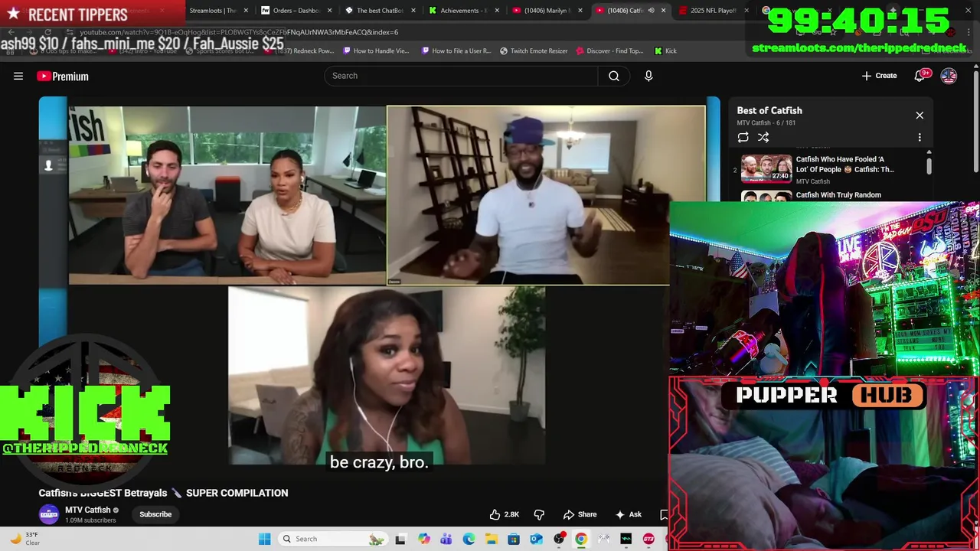
Task: Open the 'How to File a User R...' bookmark
Action: pos(456,51)
